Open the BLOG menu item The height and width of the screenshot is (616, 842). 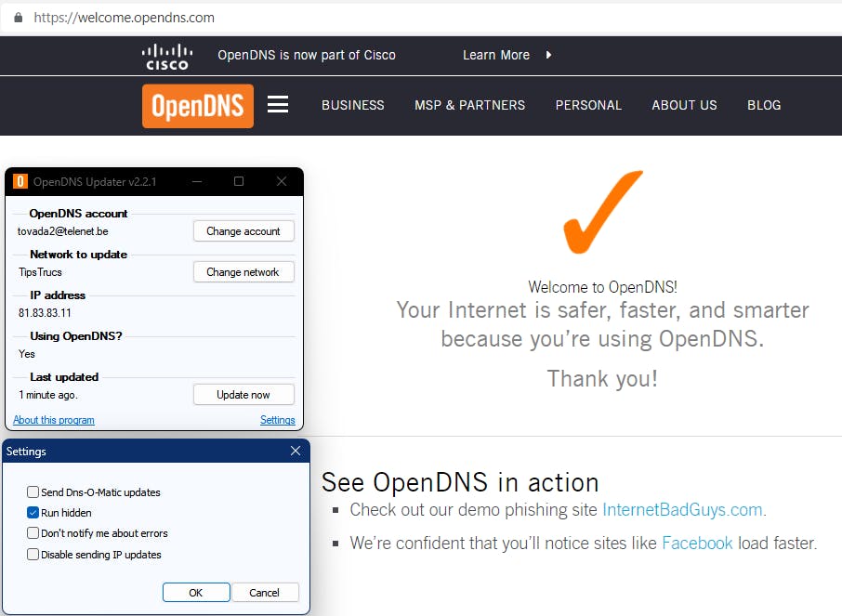(764, 105)
